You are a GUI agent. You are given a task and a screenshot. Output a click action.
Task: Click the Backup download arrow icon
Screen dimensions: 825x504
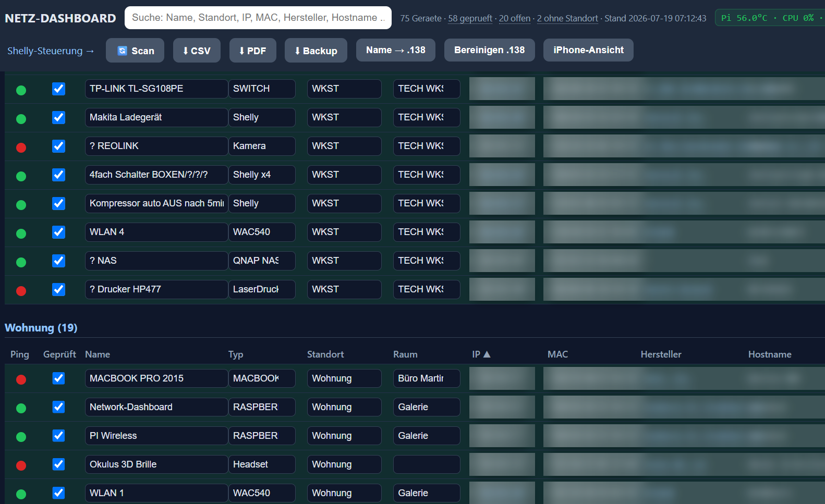[x=298, y=51]
